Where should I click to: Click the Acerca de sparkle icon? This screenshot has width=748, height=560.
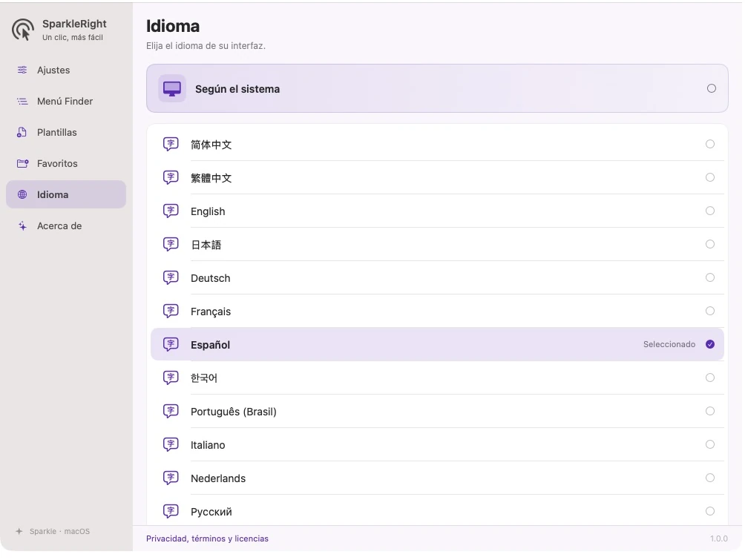coord(22,226)
